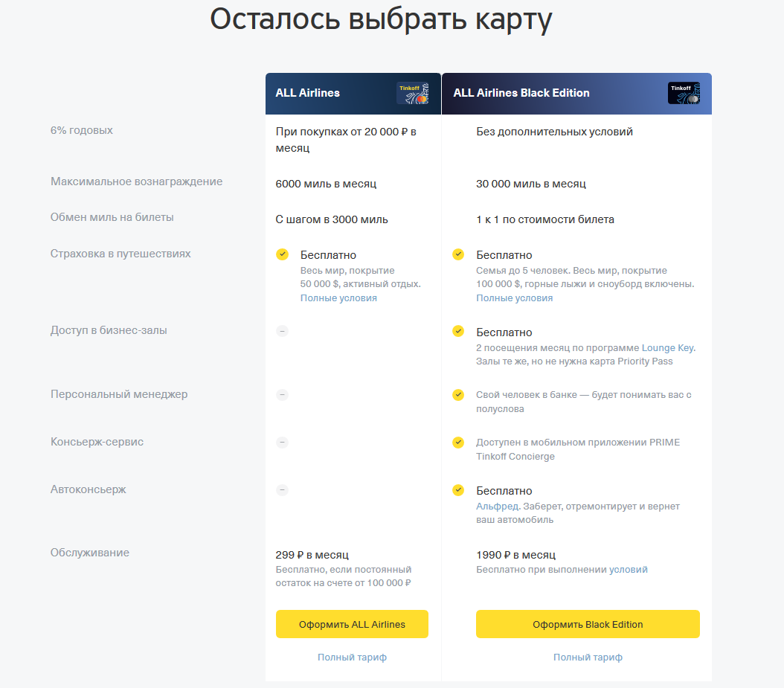Click the '299 ₽ в месяц' price
This screenshot has width=784, height=688.
point(312,555)
